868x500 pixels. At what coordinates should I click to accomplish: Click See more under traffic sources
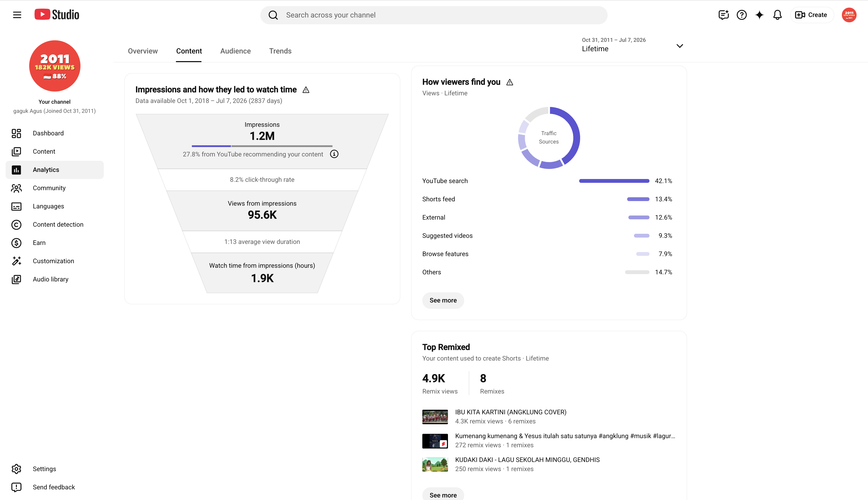coord(443,300)
